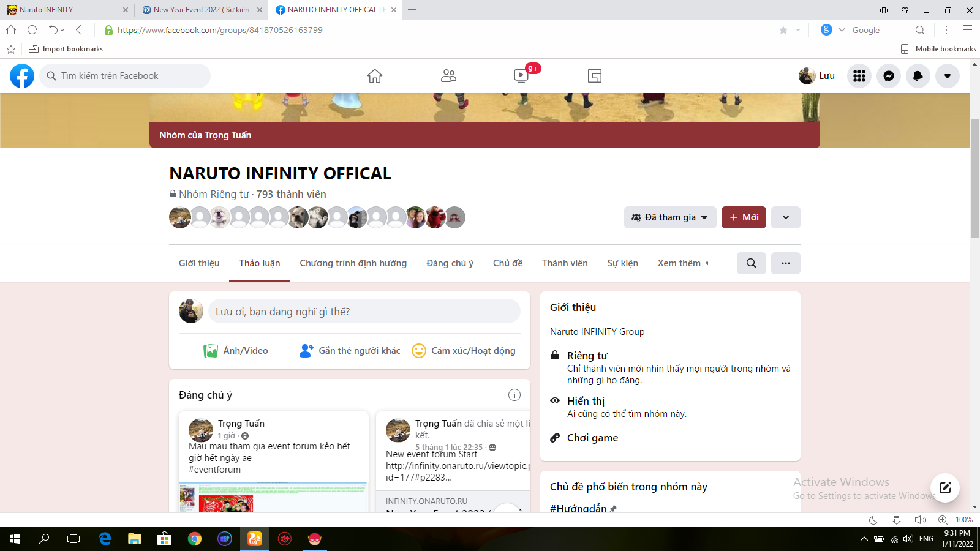
Task: Open the Chương trình định hướng tab
Action: tap(353, 263)
